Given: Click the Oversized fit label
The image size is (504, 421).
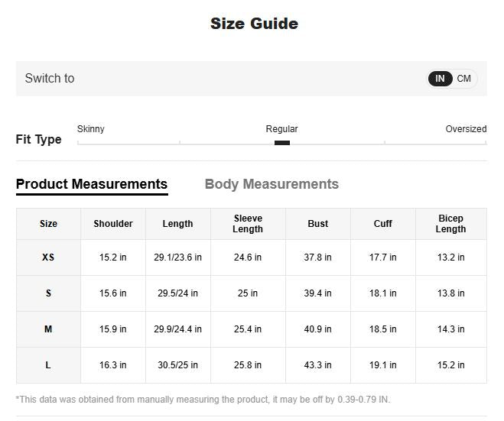Looking at the screenshot, I should [x=466, y=129].
